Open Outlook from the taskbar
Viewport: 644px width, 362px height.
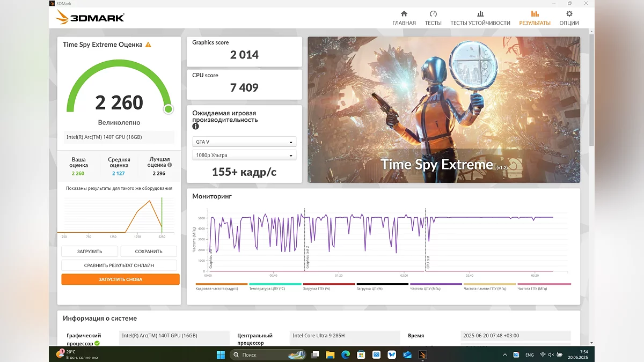[407, 354]
